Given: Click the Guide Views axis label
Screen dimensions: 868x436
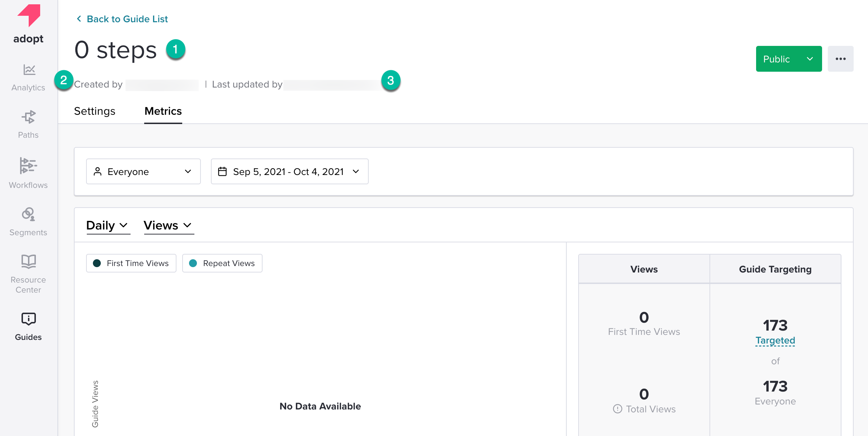Looking at the screenshot, I should coord(95,404).
